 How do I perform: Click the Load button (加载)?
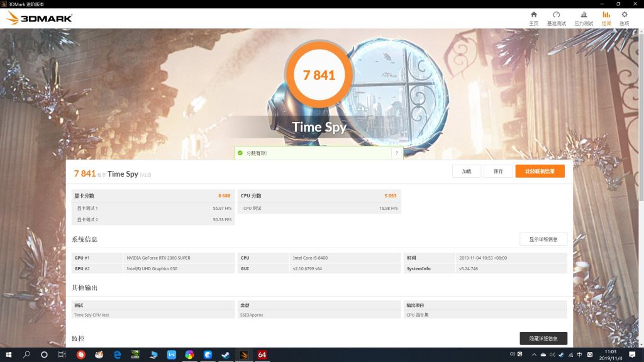pyautogui.click(x=466, y=171)
